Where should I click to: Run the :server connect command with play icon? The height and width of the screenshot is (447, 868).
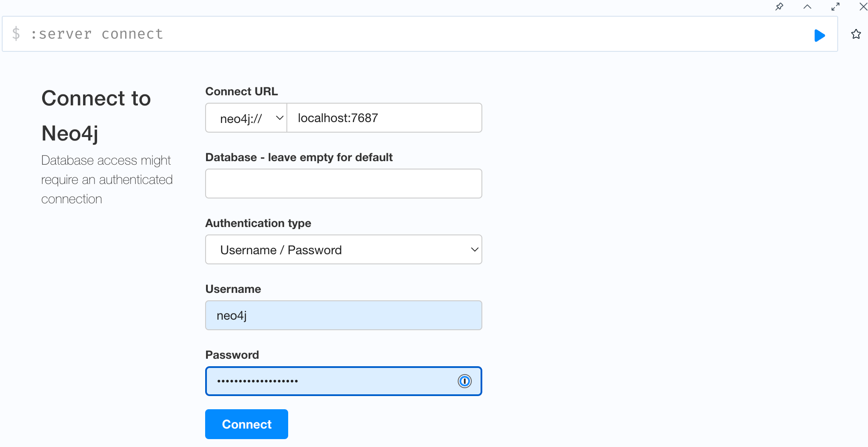(x=819, y=35)
